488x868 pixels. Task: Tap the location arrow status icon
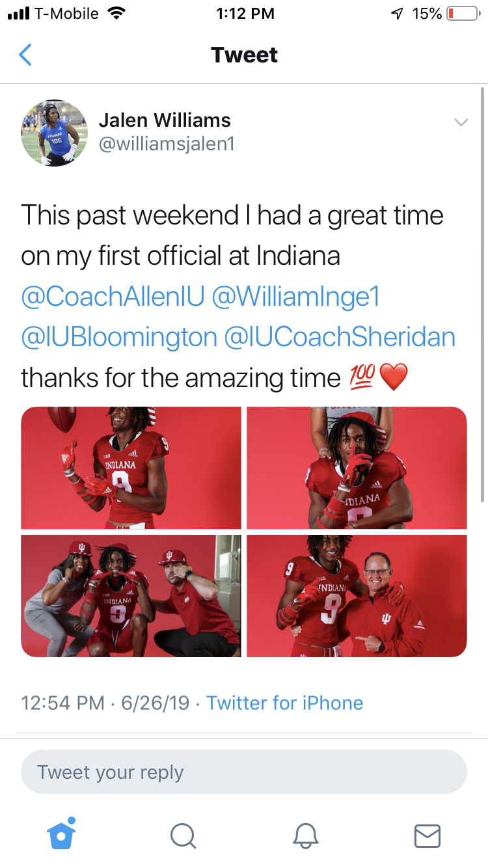point(397,14)
